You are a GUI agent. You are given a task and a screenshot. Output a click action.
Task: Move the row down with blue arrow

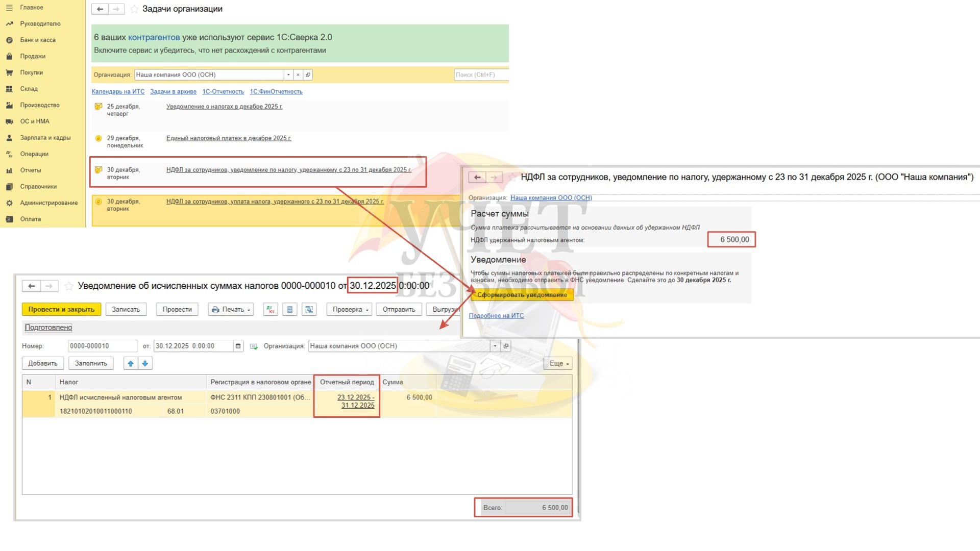pyautogui.click(x=145, y=363)
